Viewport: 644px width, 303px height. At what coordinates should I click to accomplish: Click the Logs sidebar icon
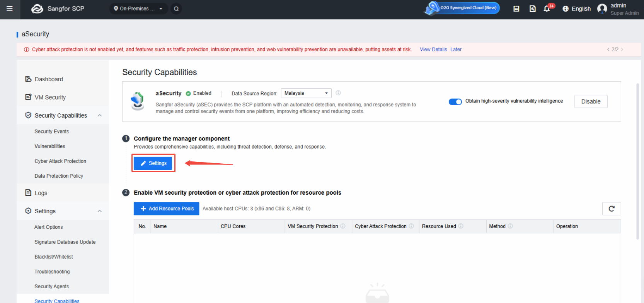click(28, 193)
